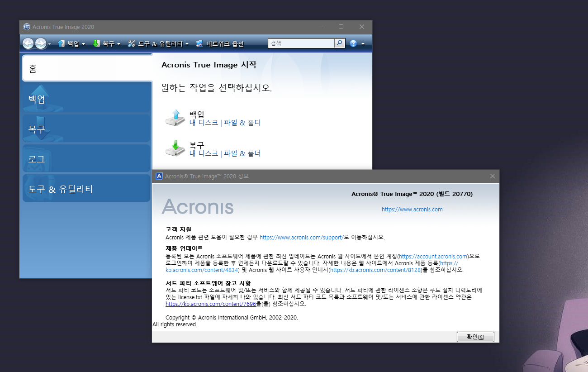Viewport: 588px width, 372px height.
Task: Click the 제품 업데이트 heading
Action: pos(184,248)
